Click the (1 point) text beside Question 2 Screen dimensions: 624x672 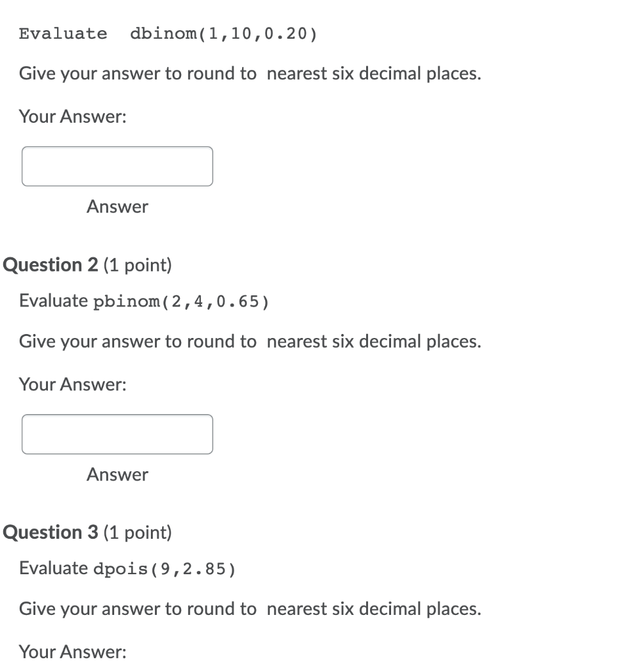[x=140, y=265]
